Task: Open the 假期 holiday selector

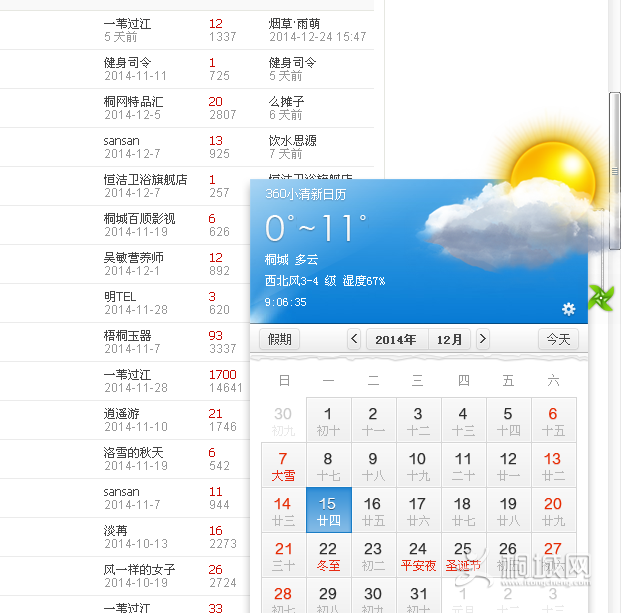Action: click(x=279, y=339)
